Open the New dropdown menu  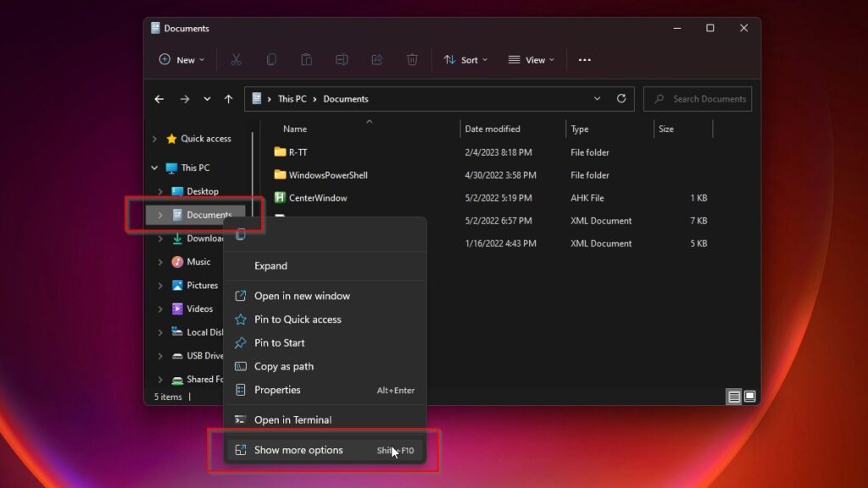pyautogui.click(x=181, y=60)
